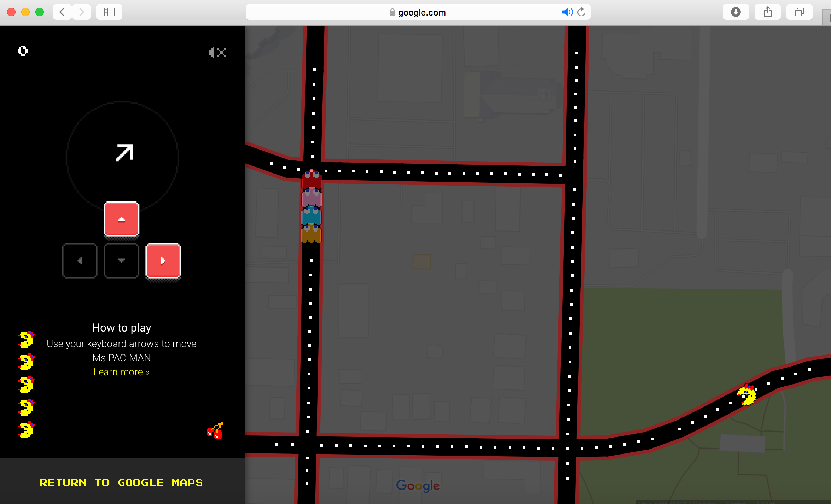Image resolution: width=831 pixels, height=504 pixels.
Task: Click the red ghost Blinky
Action: click(312, 179)
